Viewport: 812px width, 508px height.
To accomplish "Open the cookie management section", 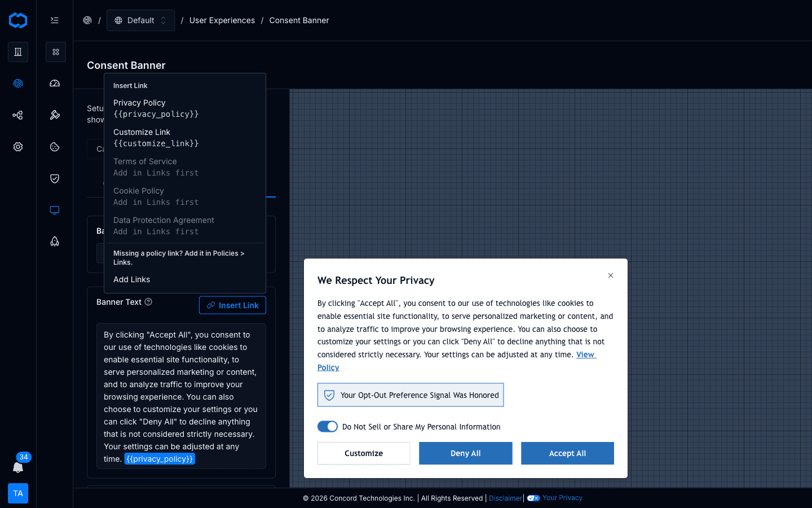I will [54, 147].
